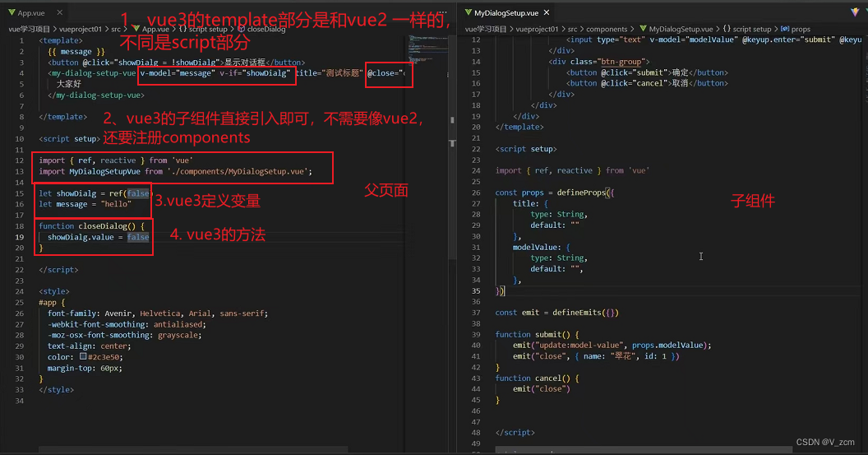Viewport: 868px width, 455px height.
Task: Click the '</my-dialog-setup-vue>' closing tag
Action: tap(96, 95)
